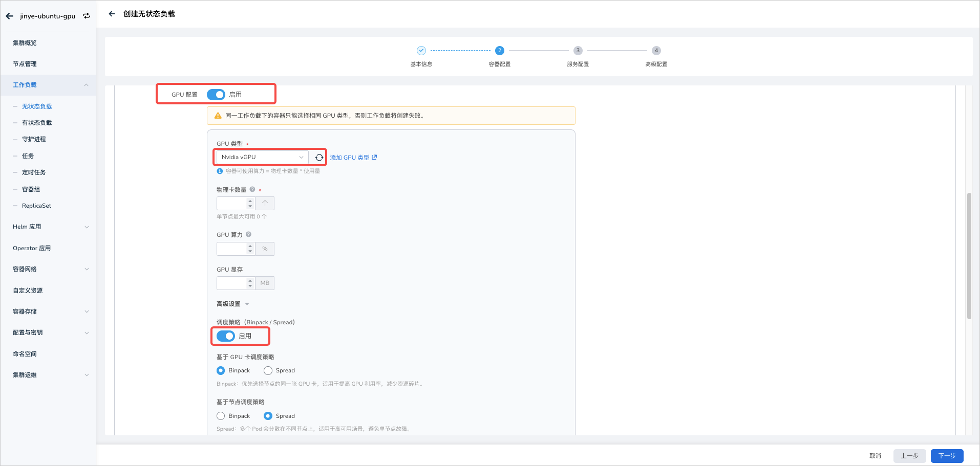Select Spread for 节点调度策略
The width and height of the screenshot is (980, 466).
point(268,416)
